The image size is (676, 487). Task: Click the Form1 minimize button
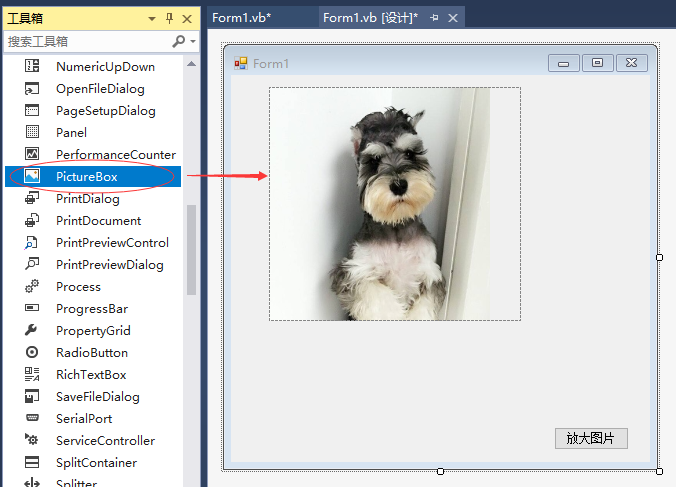pos(563,63)
